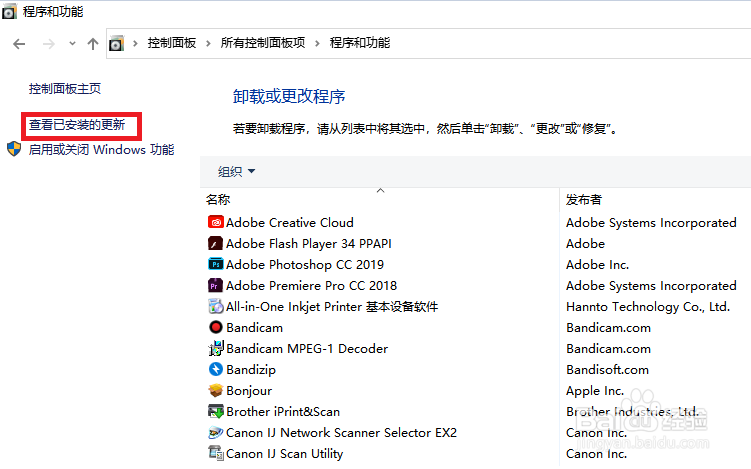Expand the chevron before 控制面板 breadcrumb
The image size is (751, 469).
click(136, 44)
